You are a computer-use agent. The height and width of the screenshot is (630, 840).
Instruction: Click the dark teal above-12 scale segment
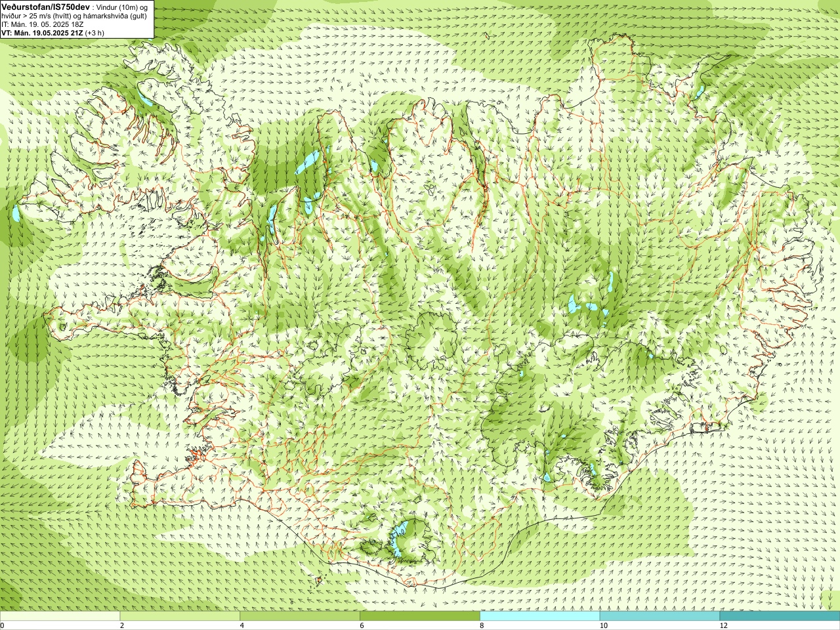coord(780,616)
